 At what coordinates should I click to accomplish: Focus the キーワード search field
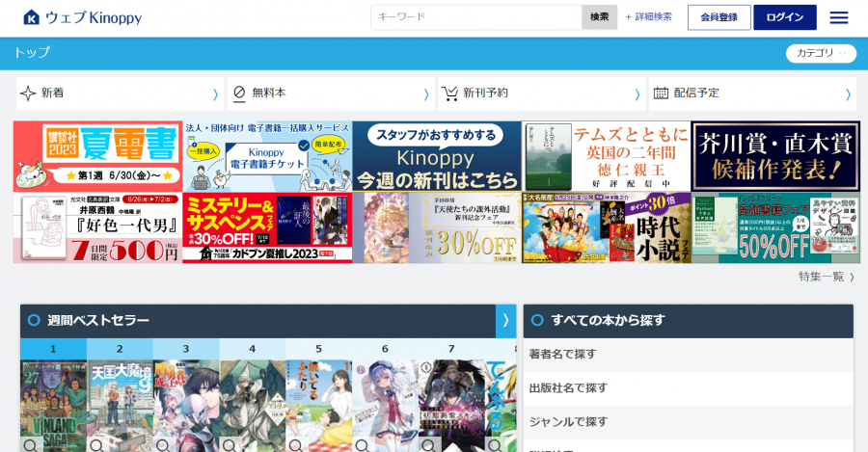point(476,17)
